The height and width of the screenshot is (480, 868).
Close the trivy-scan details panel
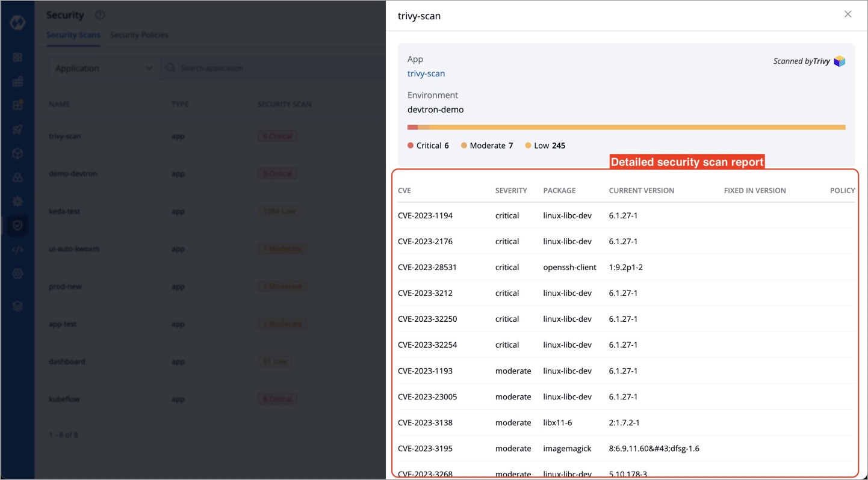848,14
